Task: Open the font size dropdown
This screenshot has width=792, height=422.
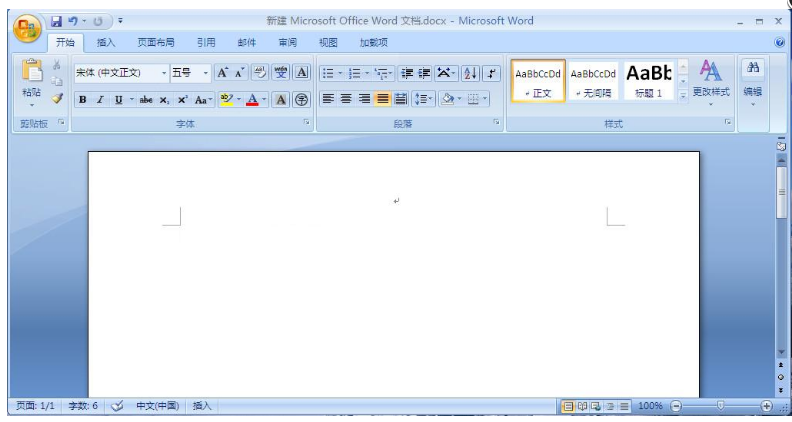Action: [x=206, y=73]
